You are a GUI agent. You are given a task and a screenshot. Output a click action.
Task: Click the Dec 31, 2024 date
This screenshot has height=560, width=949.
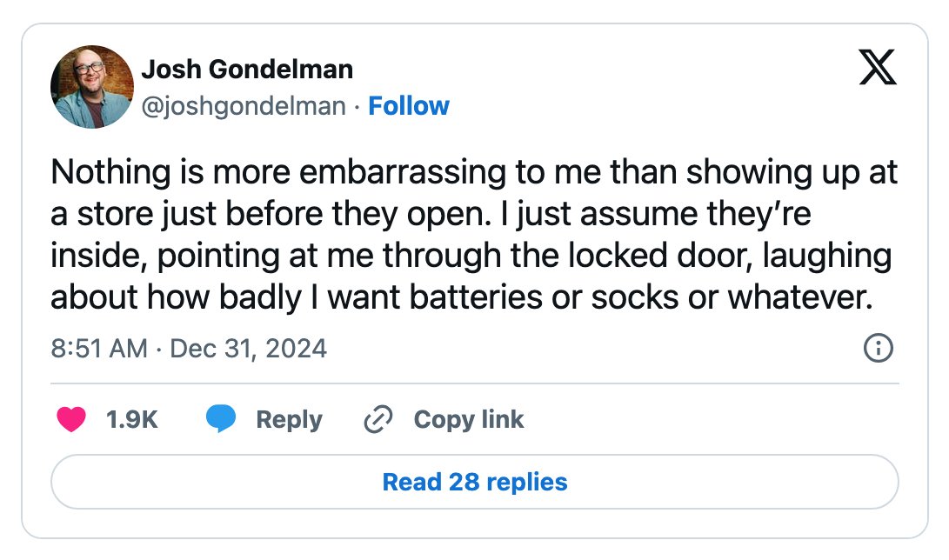click(248, 349)
